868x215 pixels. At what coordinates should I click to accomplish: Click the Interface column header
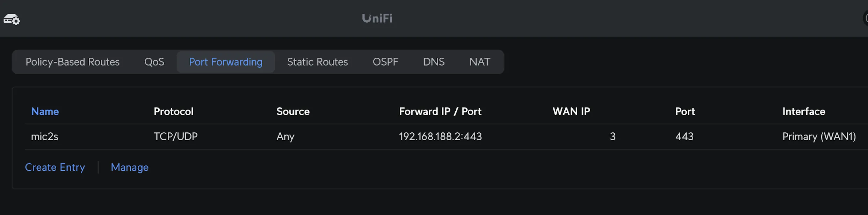coord(803,111)
